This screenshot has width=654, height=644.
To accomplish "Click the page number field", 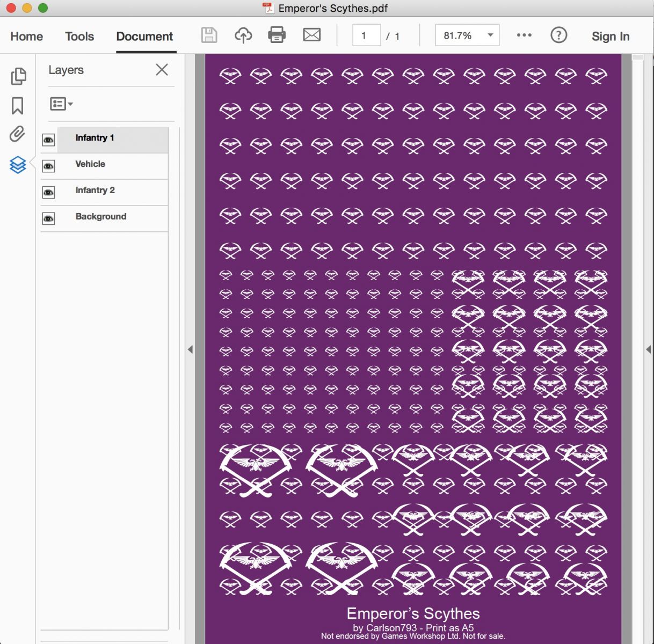I will pyautogui.click(x=366, y=35).
